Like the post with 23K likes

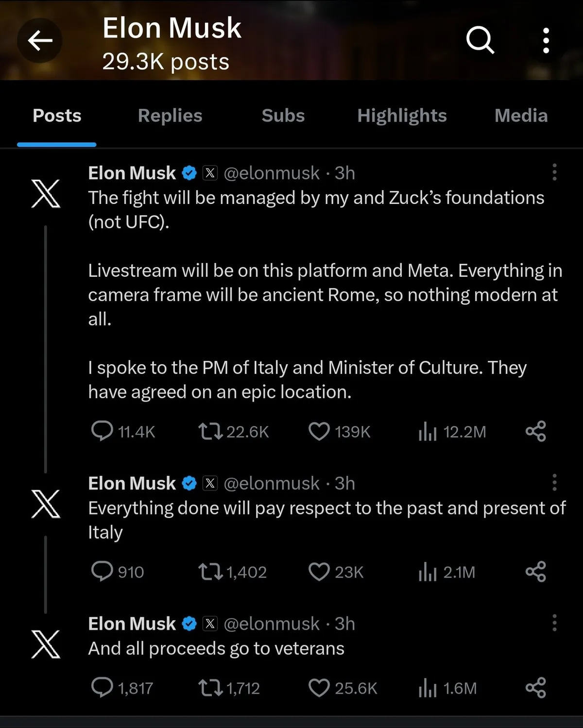[x=319, y=572]
